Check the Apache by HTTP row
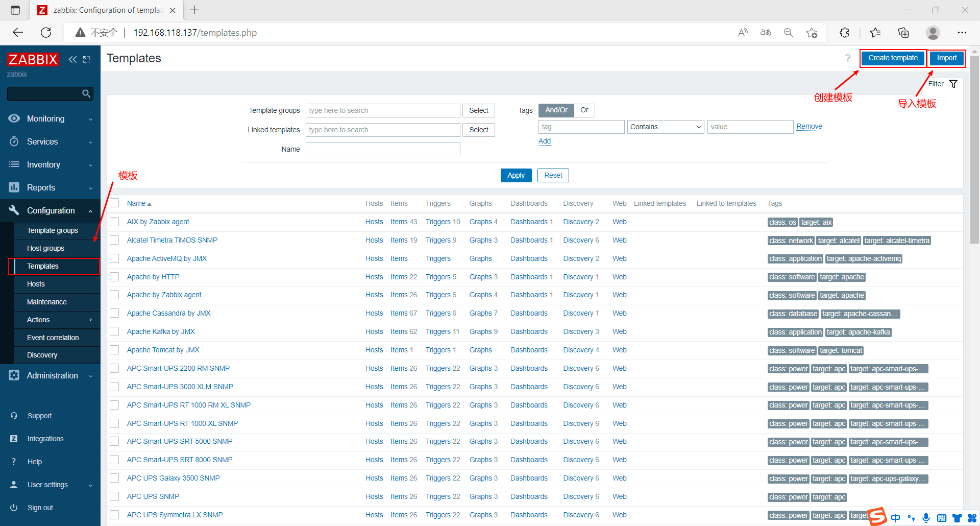Screen dimensions: 980x526 coord(115,277)
